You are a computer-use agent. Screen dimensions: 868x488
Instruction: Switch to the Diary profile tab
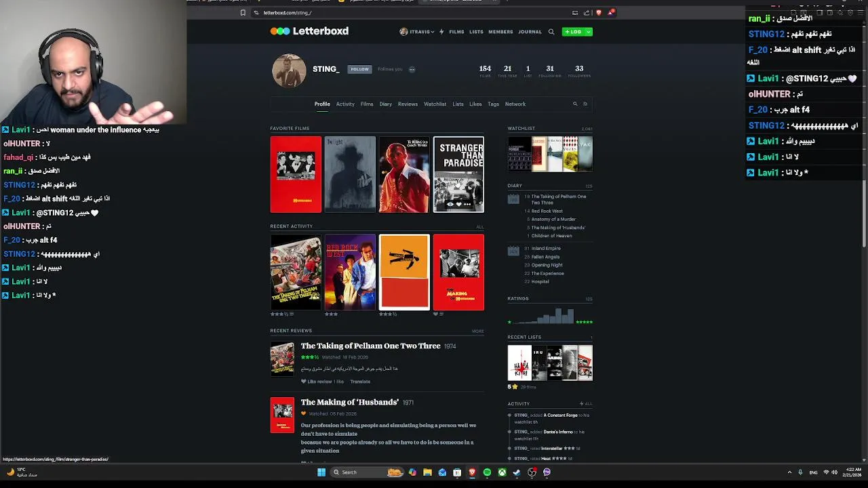click(385, 104)
